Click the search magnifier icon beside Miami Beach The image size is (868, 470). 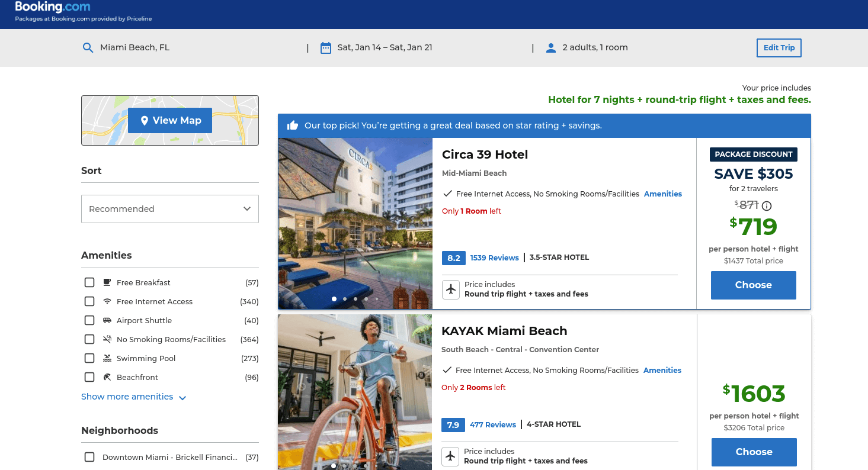(x=88, y=48)
